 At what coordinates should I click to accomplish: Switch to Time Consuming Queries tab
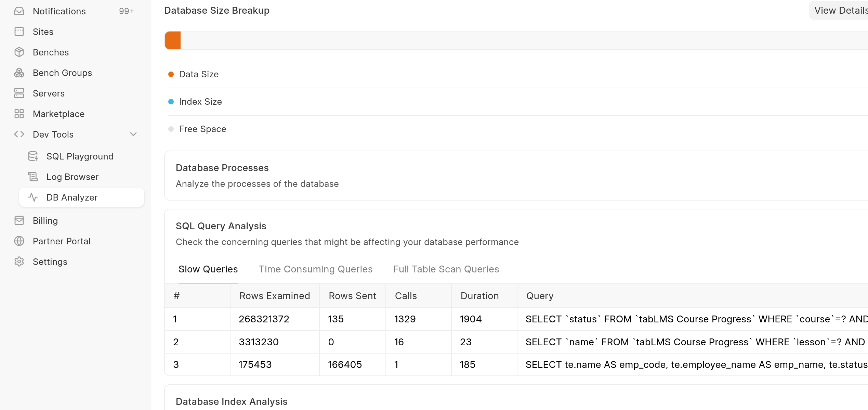(x=315, y=269)
